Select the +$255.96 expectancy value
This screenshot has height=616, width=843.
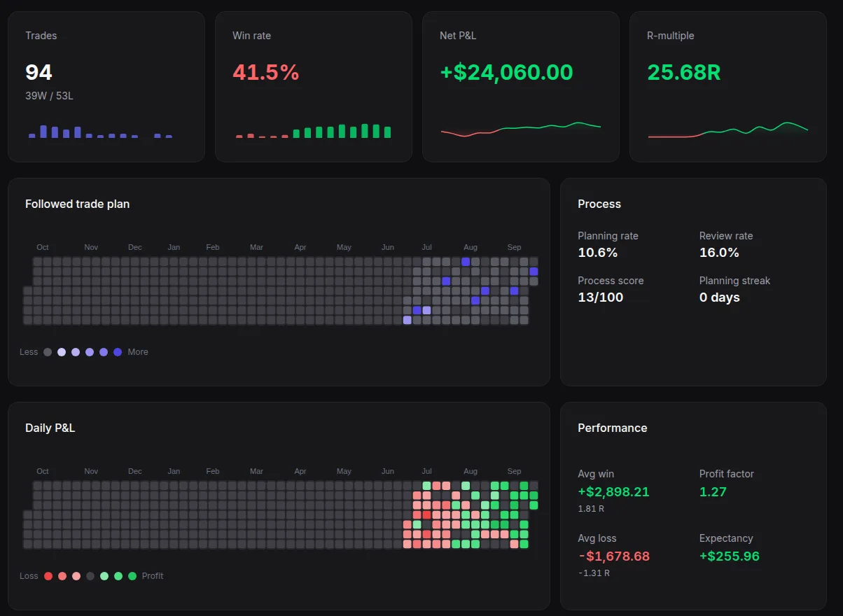[730, 556]
